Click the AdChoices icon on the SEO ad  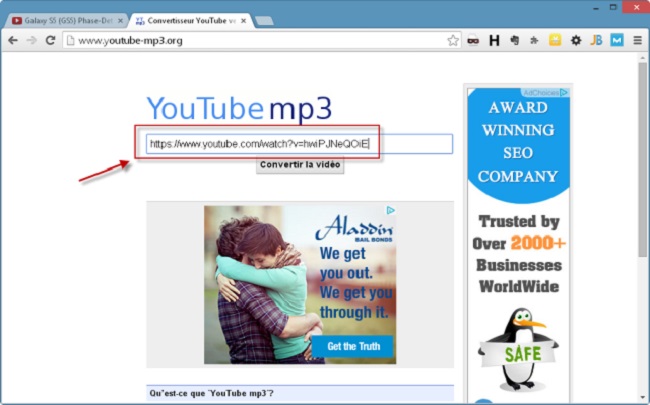click(564, 92)
